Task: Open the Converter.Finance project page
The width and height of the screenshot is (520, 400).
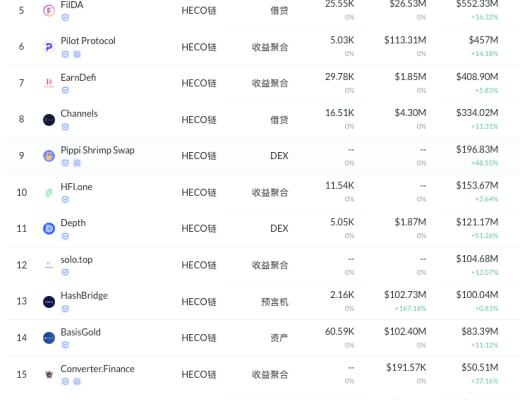Action: tap(97, 369)
